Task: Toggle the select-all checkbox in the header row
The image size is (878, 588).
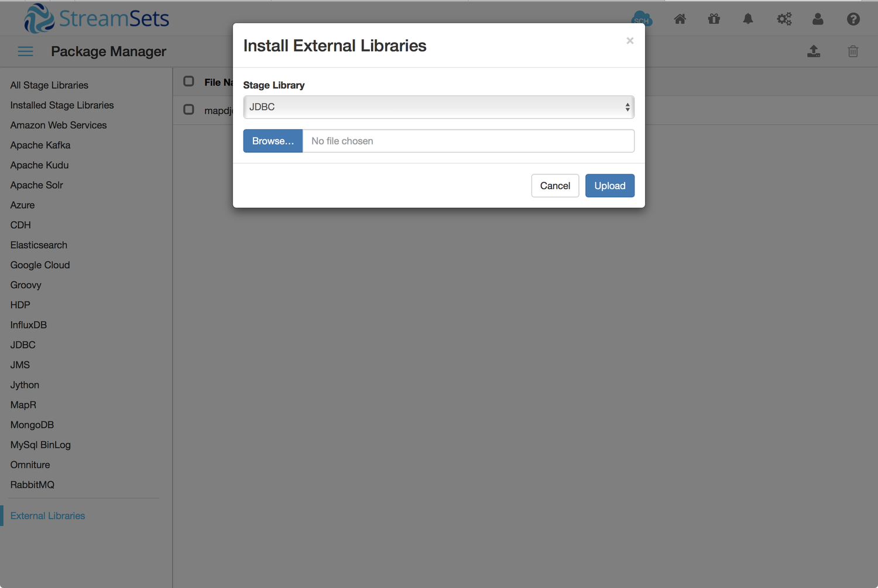Action: pyautogui.click(x=188, y=81)
